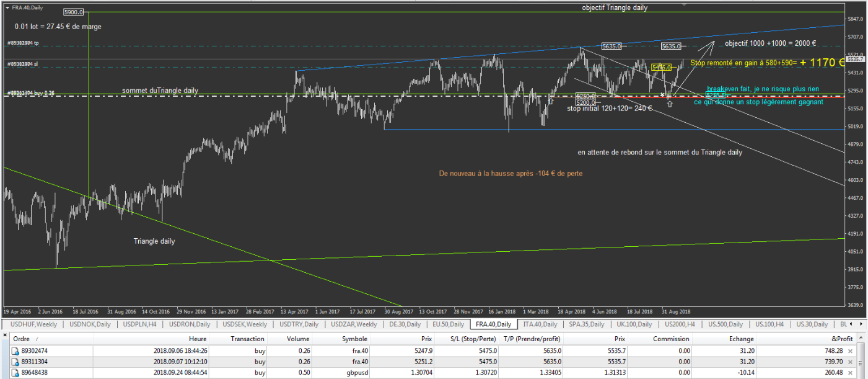Image resolution: width=868 pixels, height=379 pixels.
Task: Sort orders by the &Profit column header
Action: click(841, 339)
